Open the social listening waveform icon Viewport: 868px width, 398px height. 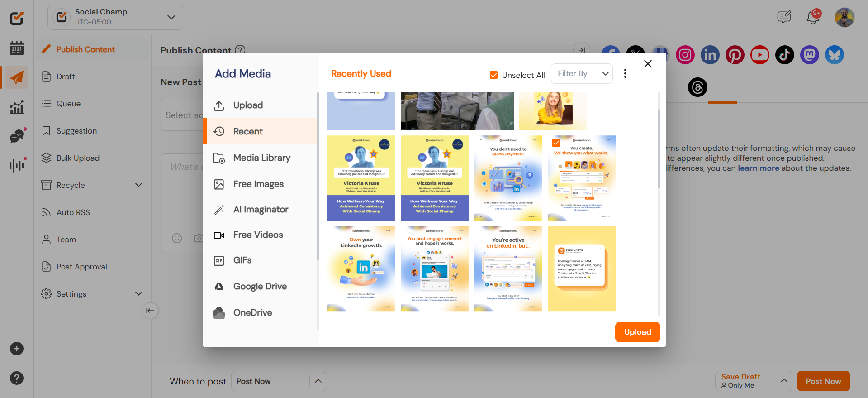point(17,165)
